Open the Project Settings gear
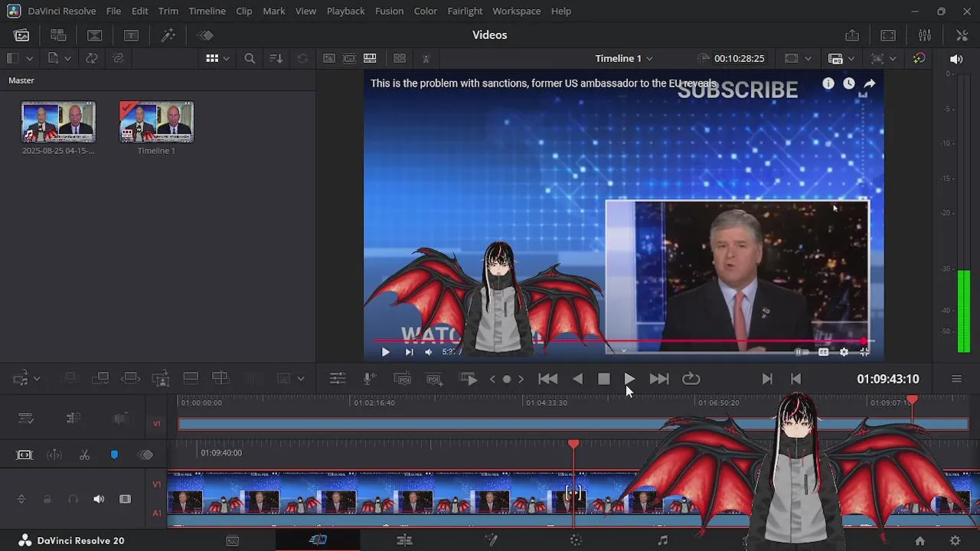 (x=955, y=540)
